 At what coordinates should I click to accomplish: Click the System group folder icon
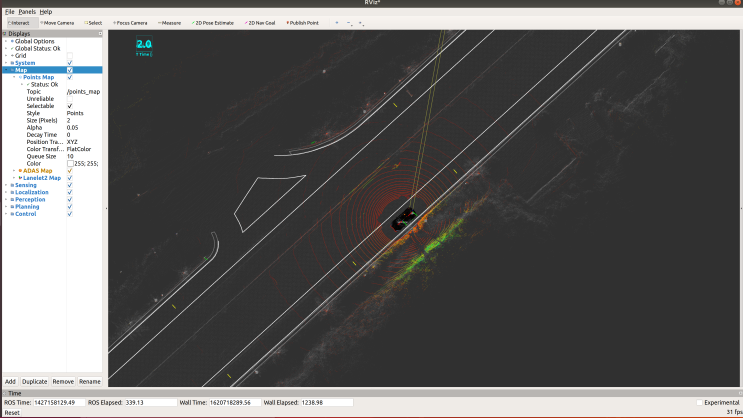pyautogui.click(x=12, y=63)
